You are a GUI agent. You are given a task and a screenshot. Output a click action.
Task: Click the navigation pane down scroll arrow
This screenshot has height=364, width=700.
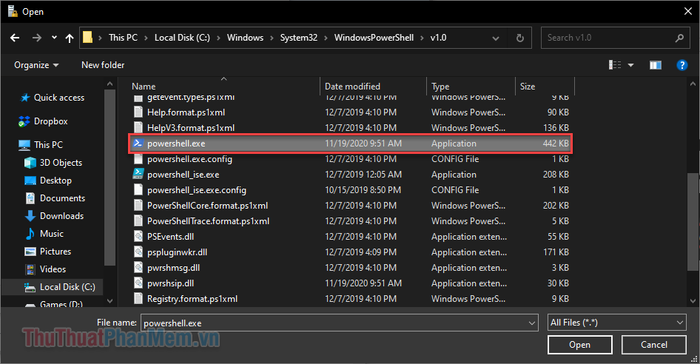click(x=110, y=301)
